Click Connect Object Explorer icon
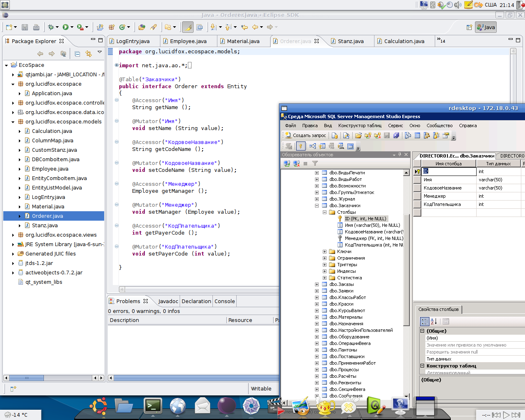The height and width of the screenshot is (420, 525). click(287, 163)
